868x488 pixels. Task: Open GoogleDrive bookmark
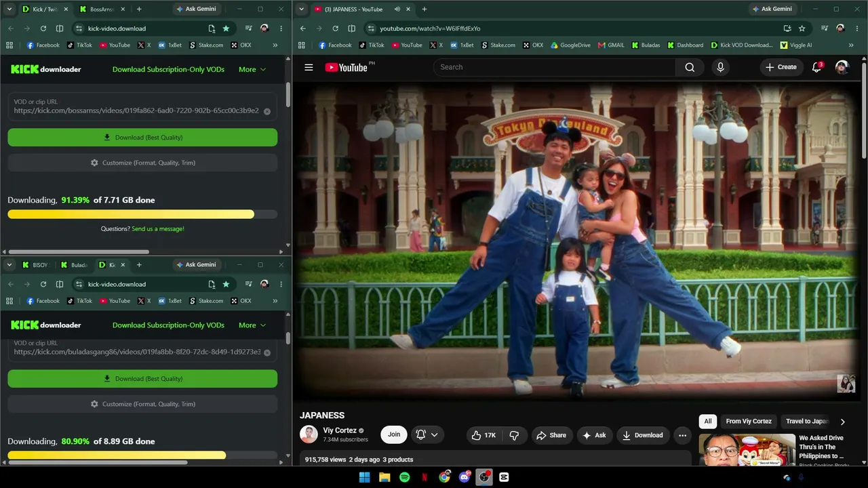[x=570, y=45]
